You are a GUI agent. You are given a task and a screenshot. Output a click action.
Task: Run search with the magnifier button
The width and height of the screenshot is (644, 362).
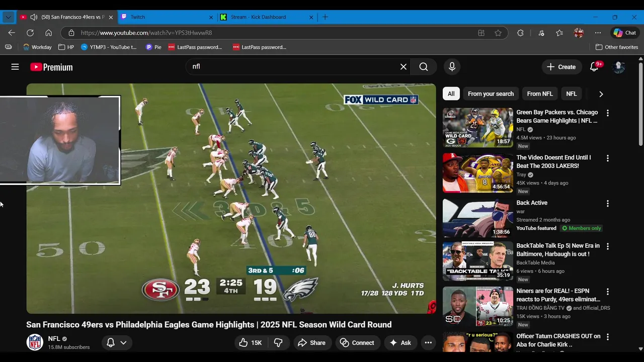click(x=424, y=67)
